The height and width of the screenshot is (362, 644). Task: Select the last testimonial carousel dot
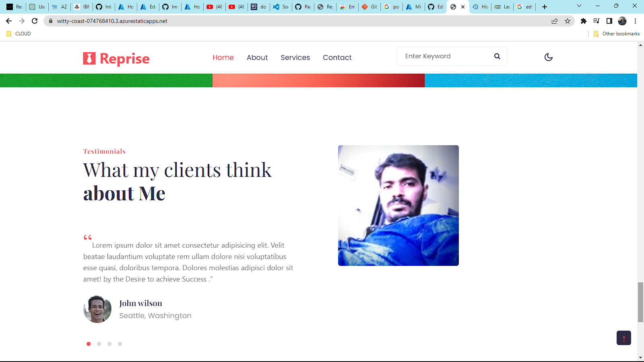coord(120,344)
